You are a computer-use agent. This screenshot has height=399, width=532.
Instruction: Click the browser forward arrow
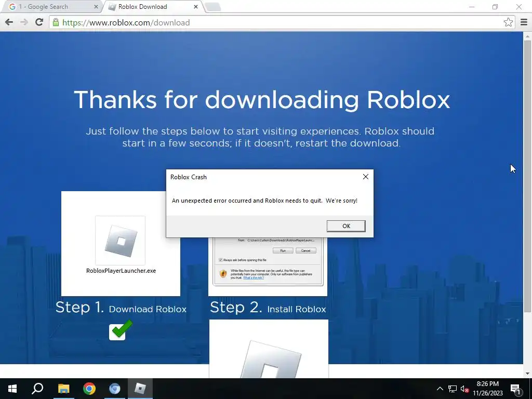pyautogui.click(x=24, y=22)
